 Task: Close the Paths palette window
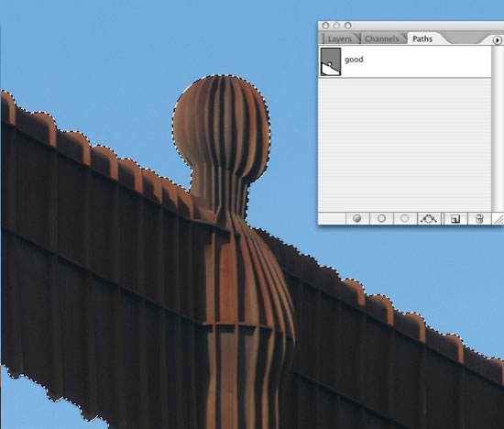click(x=325, y=26)
